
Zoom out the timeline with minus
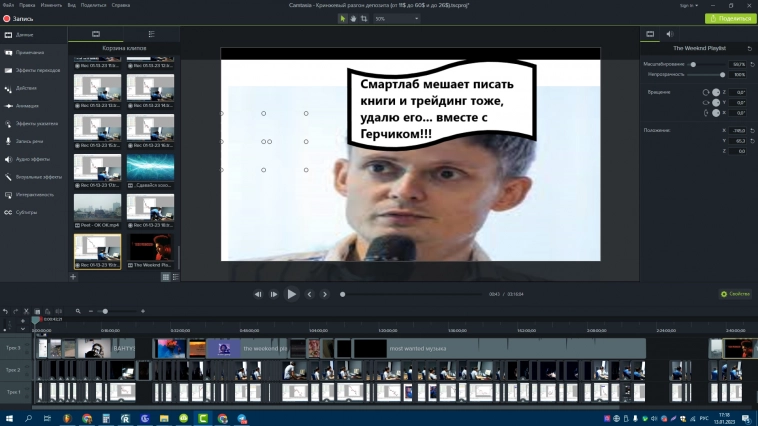(x=90, y=311)
